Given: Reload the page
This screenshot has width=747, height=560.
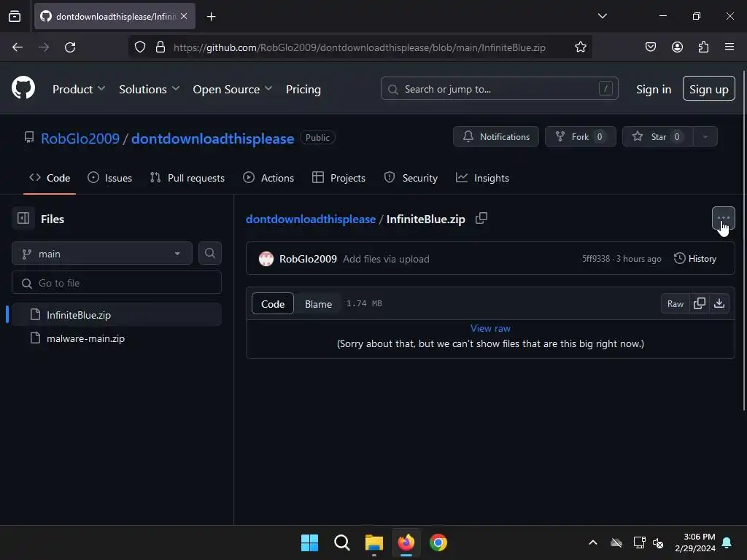Looking at the screenshot, I should coord(70,47).
